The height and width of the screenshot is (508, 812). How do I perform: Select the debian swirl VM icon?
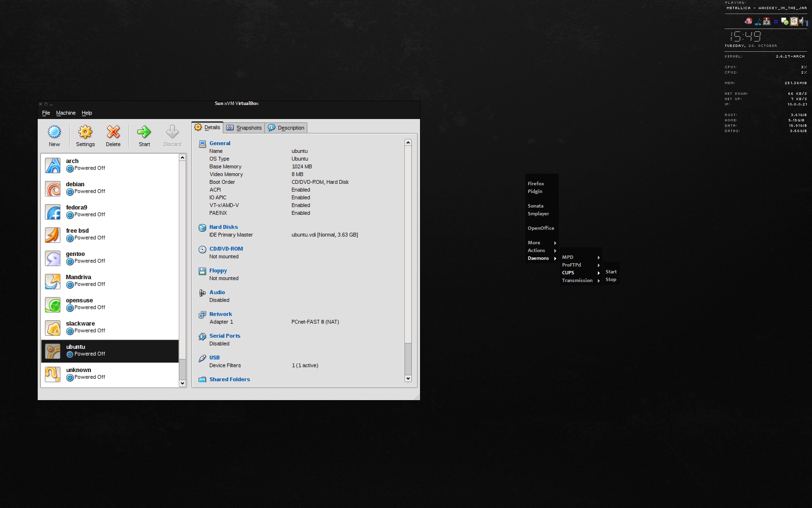point(53,188)
